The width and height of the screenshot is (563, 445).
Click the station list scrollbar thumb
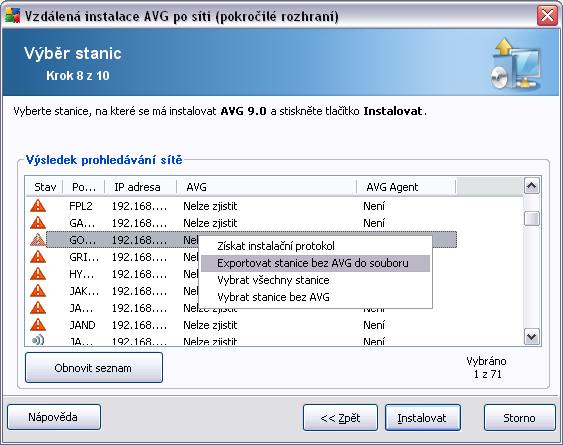tap(531, 218)
